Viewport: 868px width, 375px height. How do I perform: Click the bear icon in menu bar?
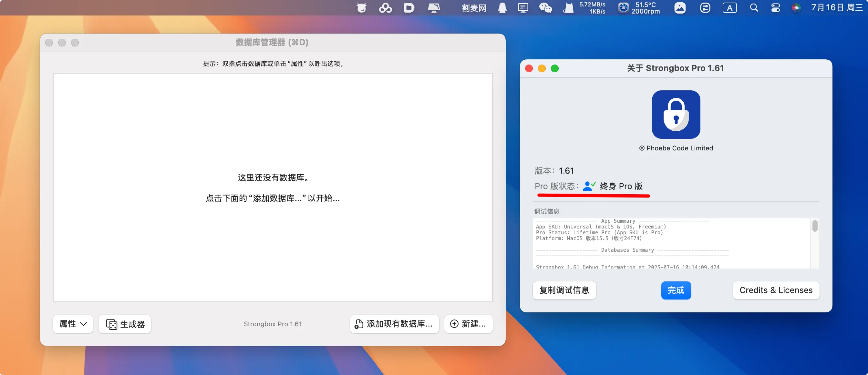[362, 8]
